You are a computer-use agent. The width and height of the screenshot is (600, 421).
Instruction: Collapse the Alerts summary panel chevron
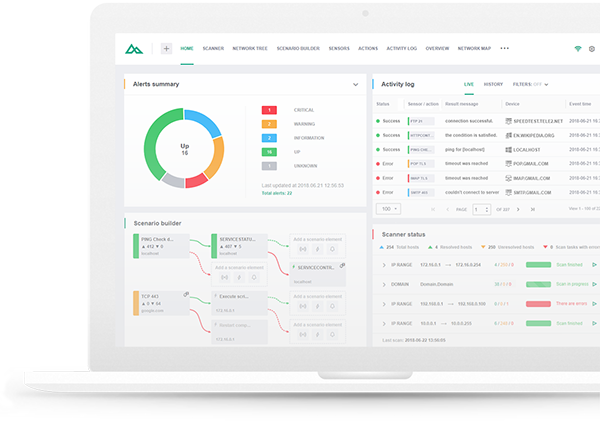pyautogui.click(x=355, y=85)
